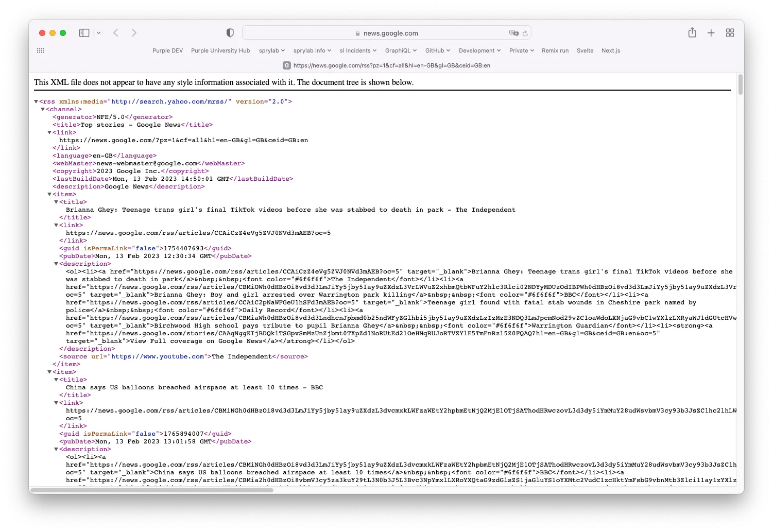Open Development bookmarks folder

(x=480, y=50)
